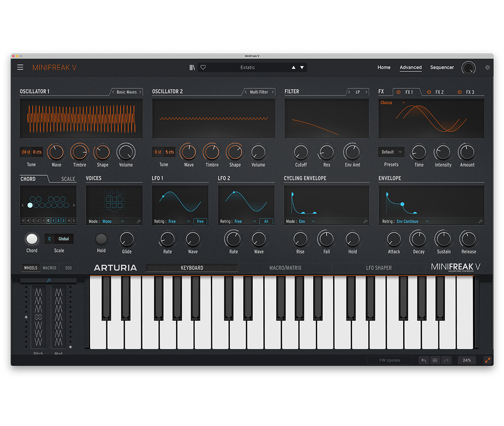The image size is (504, 426).
Task: Open the 24% CPU meter
Action: pos(467,360)
